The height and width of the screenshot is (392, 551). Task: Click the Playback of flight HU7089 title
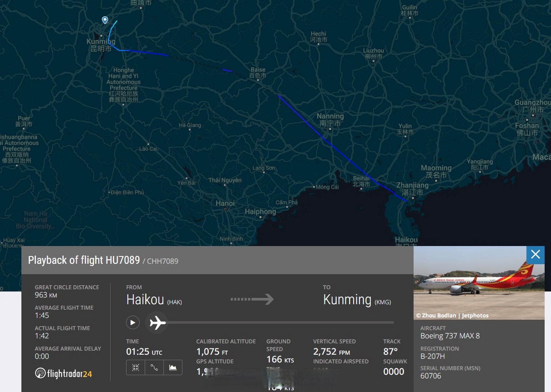tap(84, 260)
